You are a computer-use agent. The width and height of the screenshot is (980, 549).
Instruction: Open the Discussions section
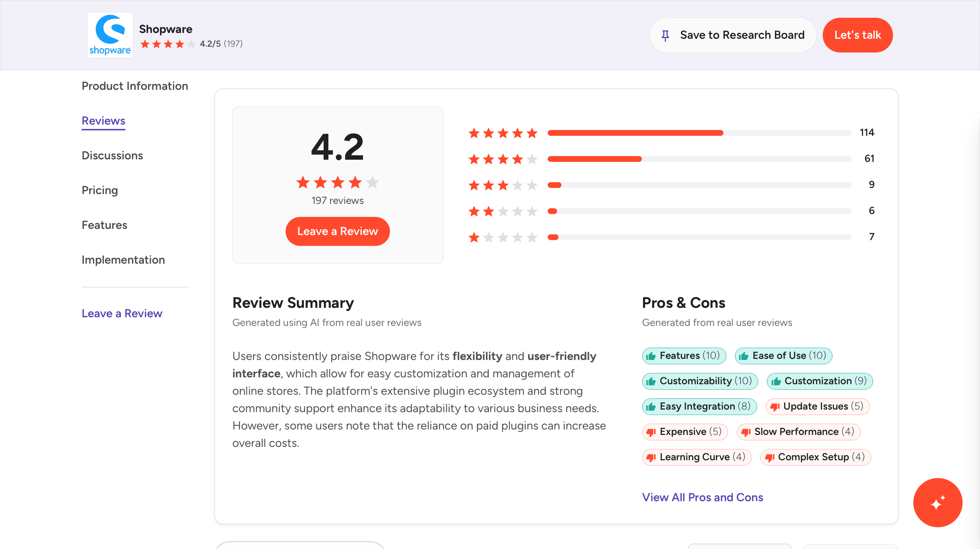(112, 155)
